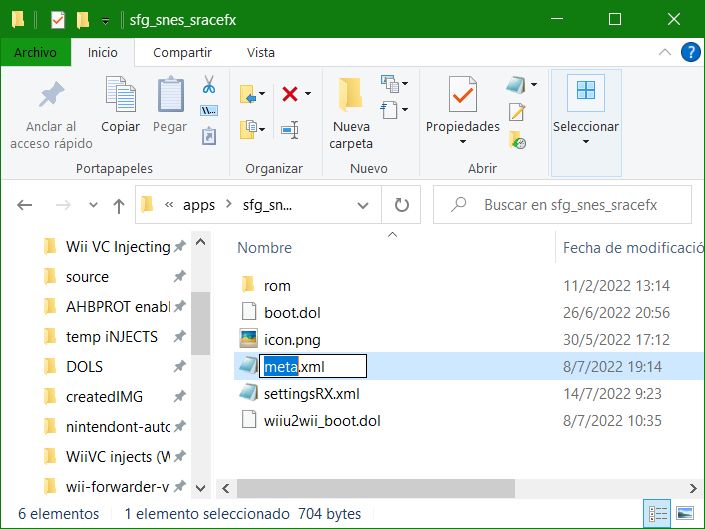This screenshot has height=529, width=705.
Task: Click the Paste shortcut icon
Action: pos(209,136)
